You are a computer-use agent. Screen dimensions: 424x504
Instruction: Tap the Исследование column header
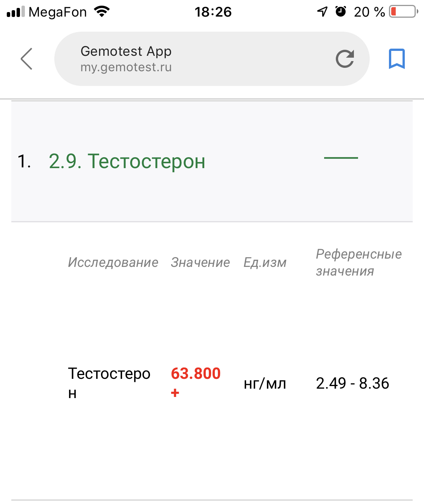[x=113, y=262]
